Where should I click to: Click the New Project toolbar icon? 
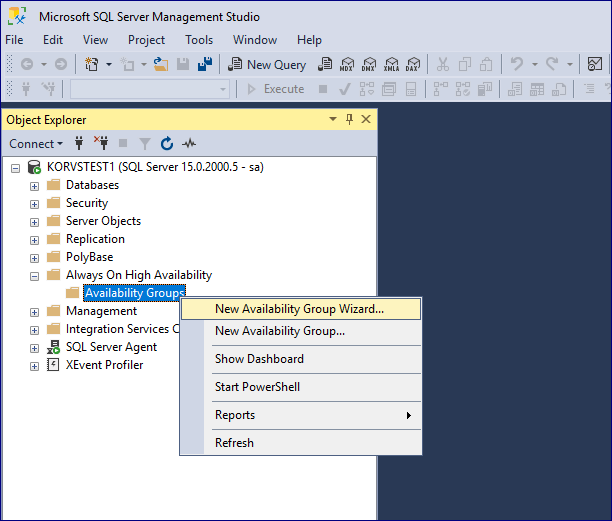coord(92,64)
